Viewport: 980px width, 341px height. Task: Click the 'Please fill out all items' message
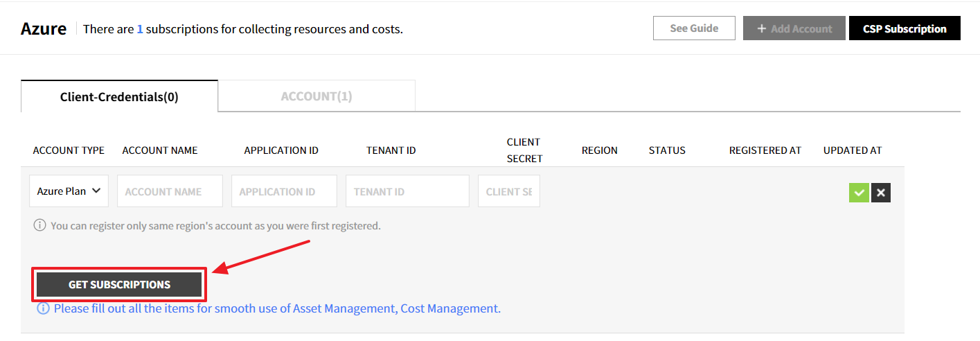point(277,308)
